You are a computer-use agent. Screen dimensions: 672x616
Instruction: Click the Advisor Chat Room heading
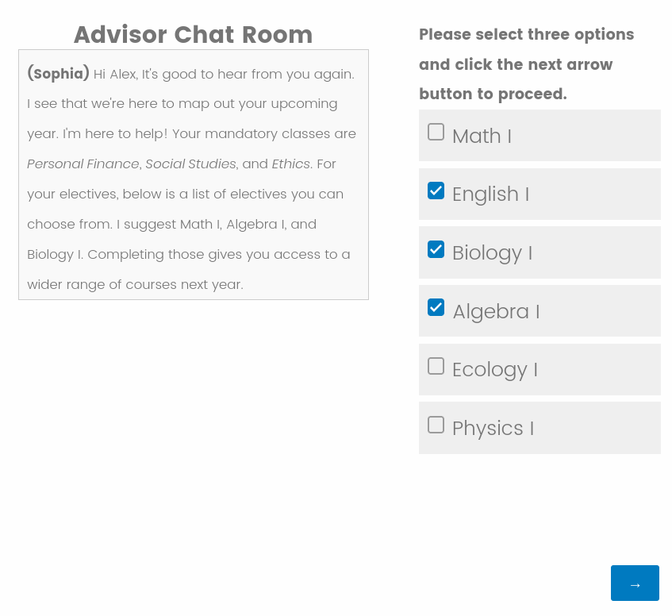point(193,35)
